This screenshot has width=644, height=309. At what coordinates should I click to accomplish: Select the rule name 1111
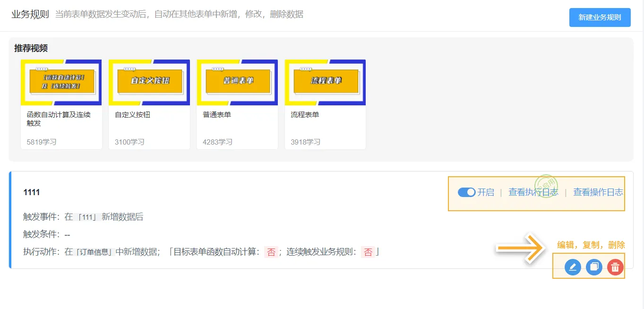32,192
